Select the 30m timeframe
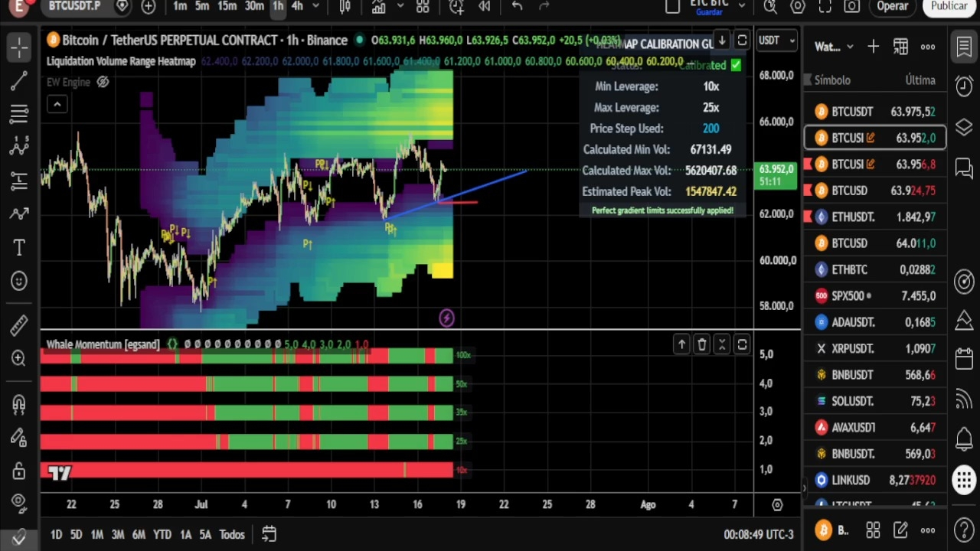This screenshot has height=551, width=980. tap(254, 6)
